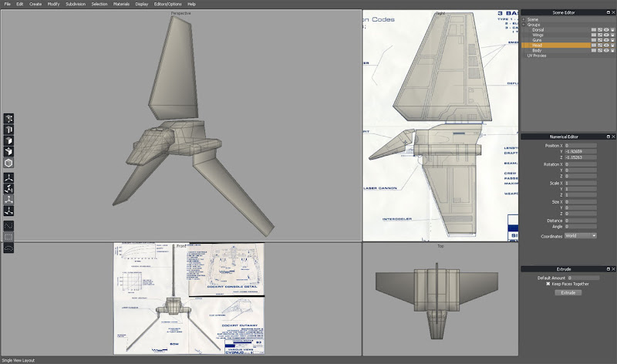Click the Default Amount field
The width and height of the screenshot is (617, 364).
[x=584, y=278]
